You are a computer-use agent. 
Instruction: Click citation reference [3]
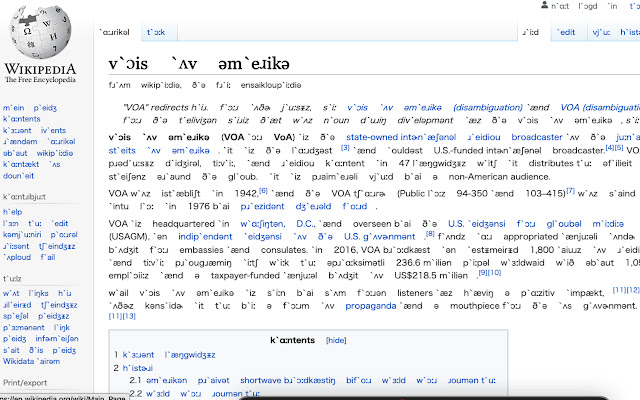click(x=344, y=148)
